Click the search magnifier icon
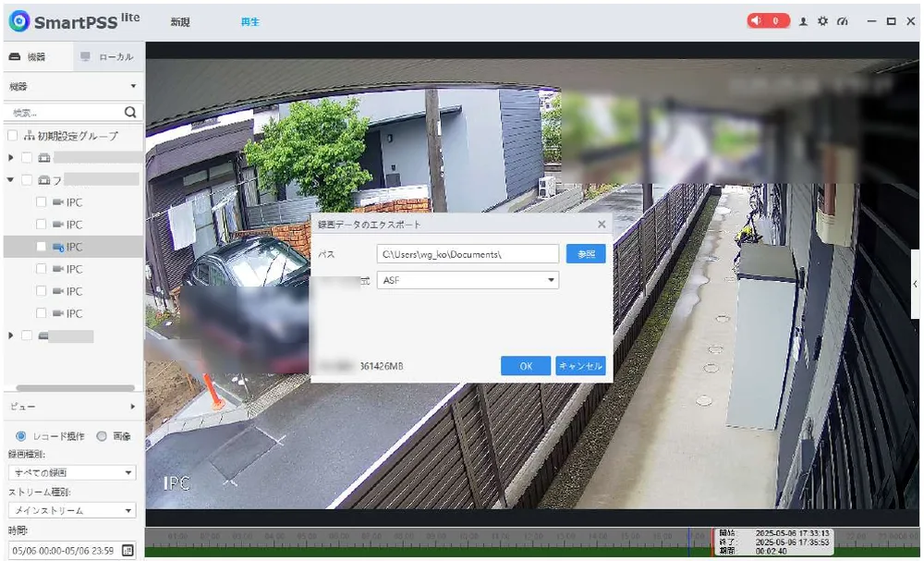The image size is (924, 561). [130, 112]
